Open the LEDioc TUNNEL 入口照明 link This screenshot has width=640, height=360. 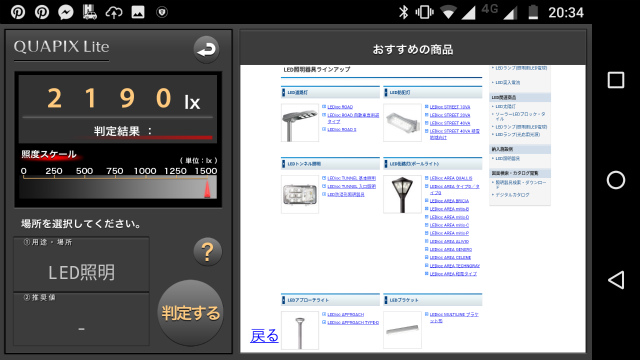(x=351, y=187)
